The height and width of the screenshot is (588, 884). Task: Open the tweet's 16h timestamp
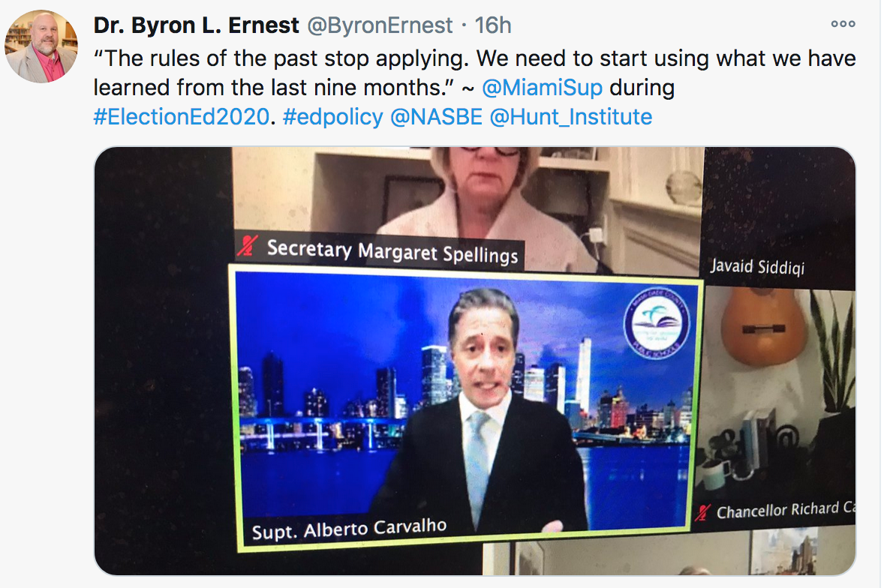493,25
